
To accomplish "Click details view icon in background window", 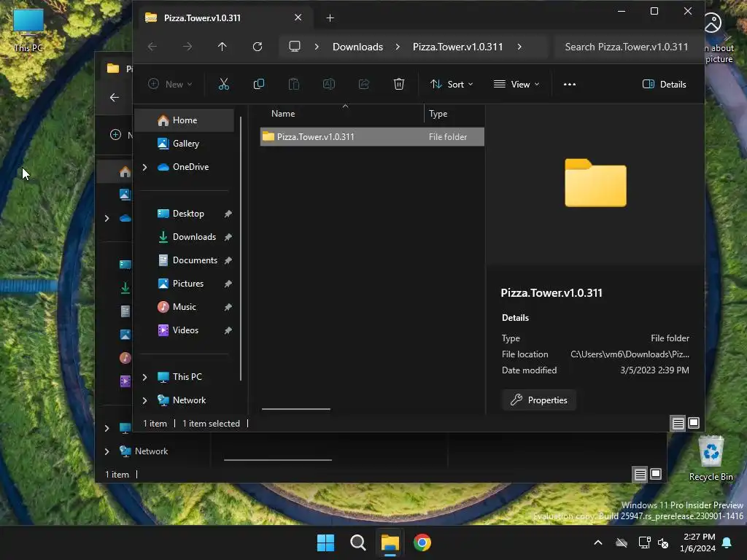I will pos(640,474).
